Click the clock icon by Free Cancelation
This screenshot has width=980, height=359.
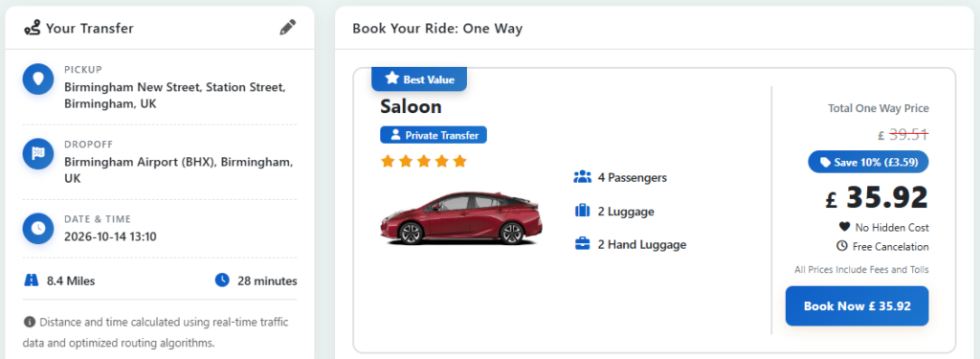tap(841, 246)
